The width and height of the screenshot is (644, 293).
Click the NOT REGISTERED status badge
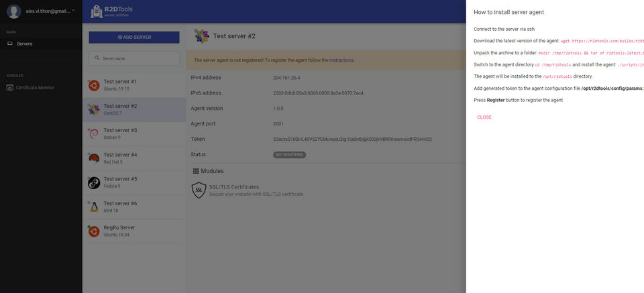(x=289, y=155)
